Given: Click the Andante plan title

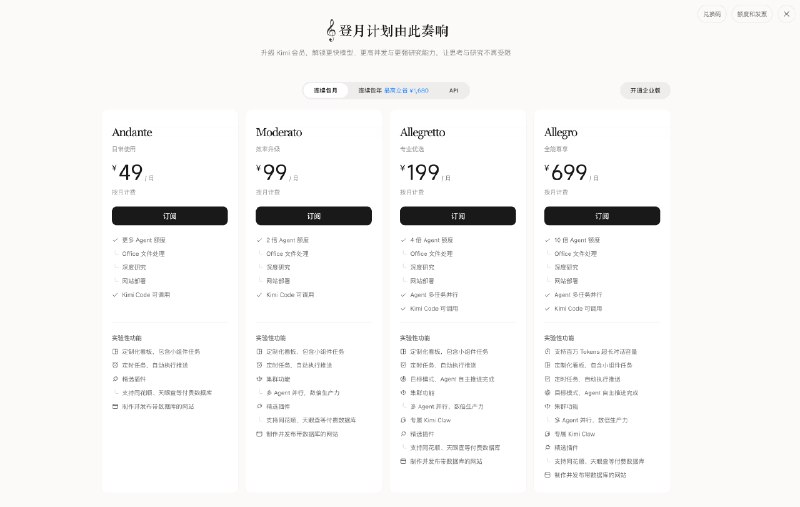Looking at the screenshot, I should tap(132, 132).
